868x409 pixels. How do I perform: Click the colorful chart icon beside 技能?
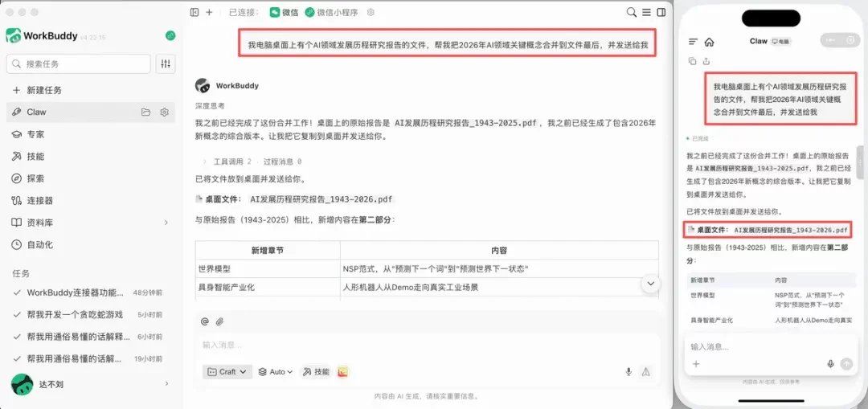(342, 372)
